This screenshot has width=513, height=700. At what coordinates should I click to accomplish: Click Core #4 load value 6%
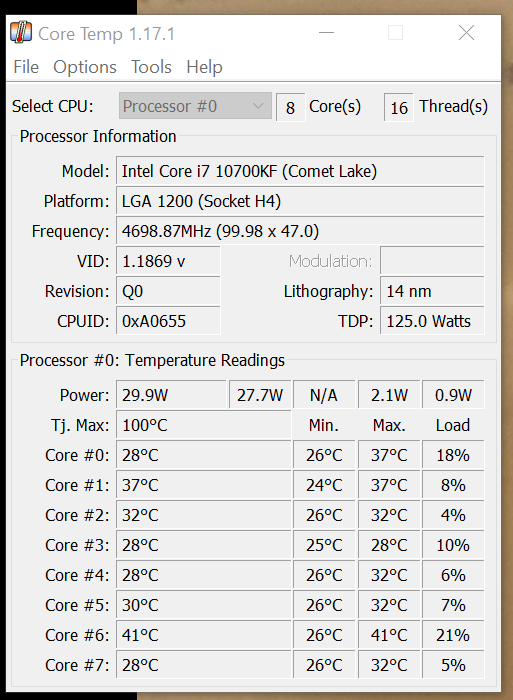[453, 575]
